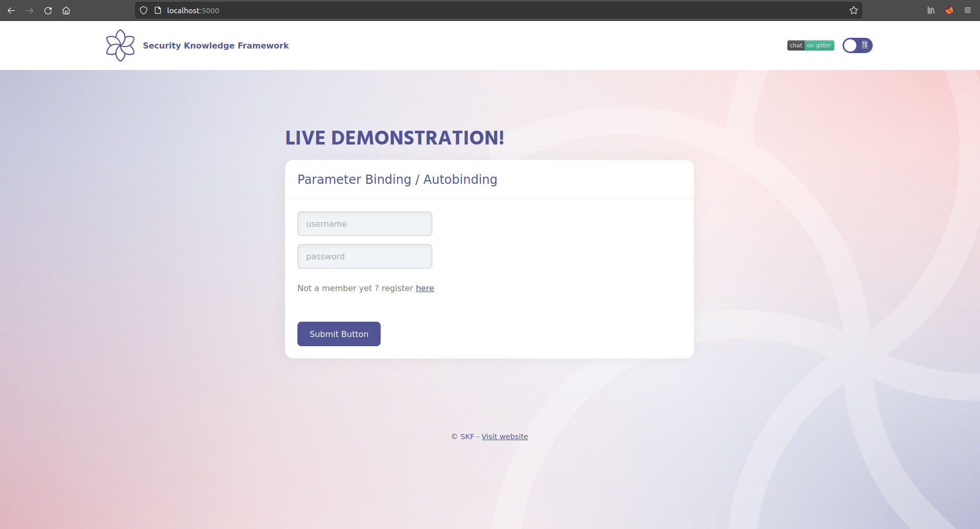This screenshot has width=980, height=529.
Task: Toggle the dark mode switch
Action: (x=857, y=45)
